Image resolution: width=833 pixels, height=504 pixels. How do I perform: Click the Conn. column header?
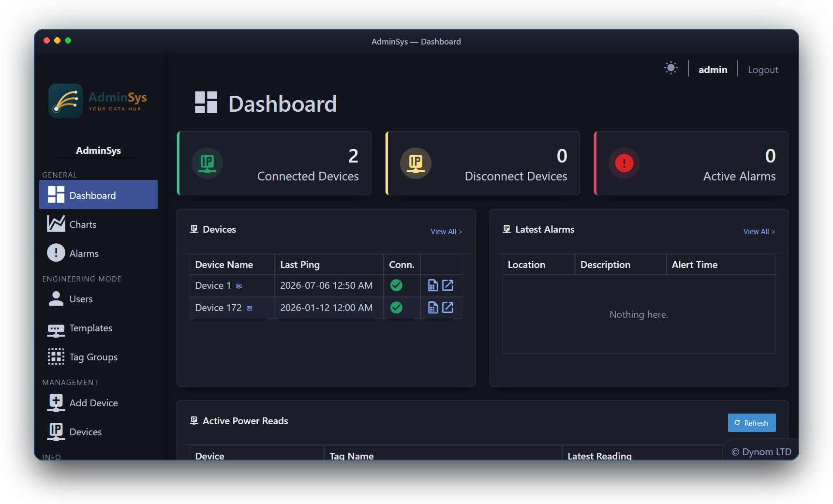pyautogui.click(x=402, y=265)
